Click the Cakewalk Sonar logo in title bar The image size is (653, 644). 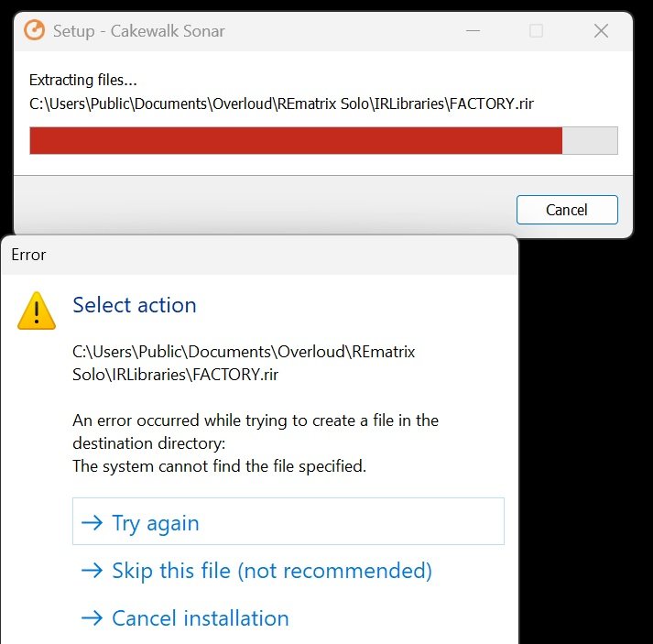(x=33, y=30)
